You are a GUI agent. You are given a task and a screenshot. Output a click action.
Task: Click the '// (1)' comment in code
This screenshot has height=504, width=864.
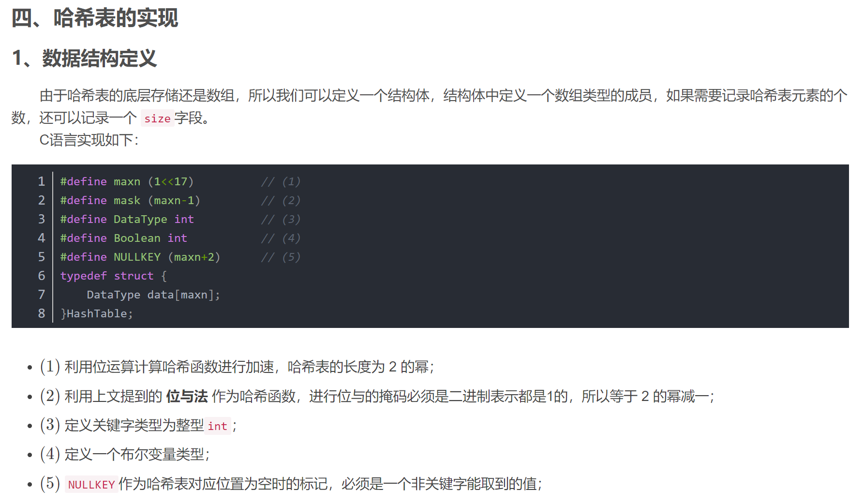281,181
